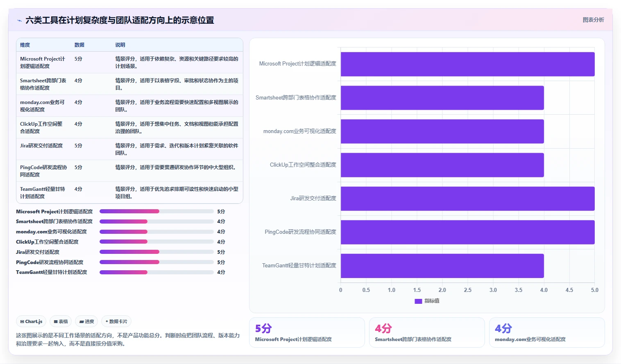Select the Smartsheet跨部门表格协作适配度 table cell
The width and height of the screenshot is (621, 364).
[43, 84]
